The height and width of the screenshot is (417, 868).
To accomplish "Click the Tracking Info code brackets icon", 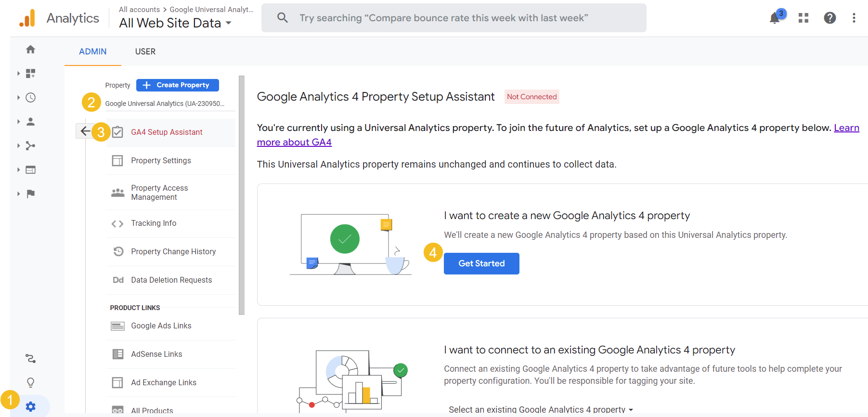I will click(x=117, y=223).
